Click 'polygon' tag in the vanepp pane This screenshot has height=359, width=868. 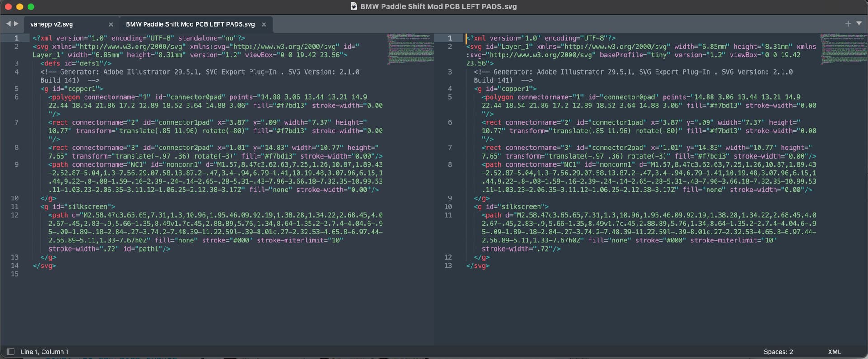pos(66,97)
